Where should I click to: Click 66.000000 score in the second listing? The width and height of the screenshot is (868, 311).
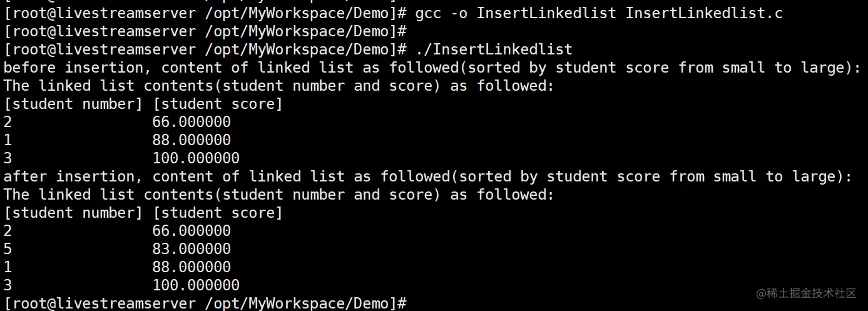(x=191, y=231)
